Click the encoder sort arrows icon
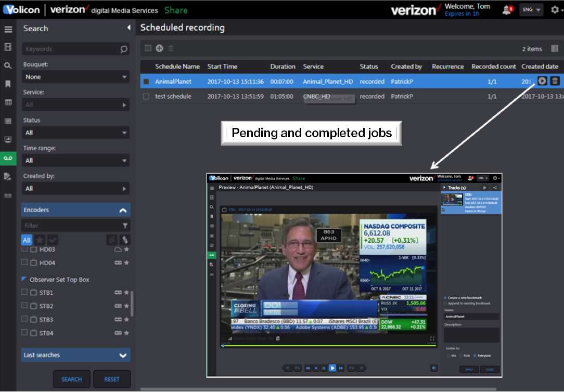Screen dimensions: 564x392 (x=125, y=240)
